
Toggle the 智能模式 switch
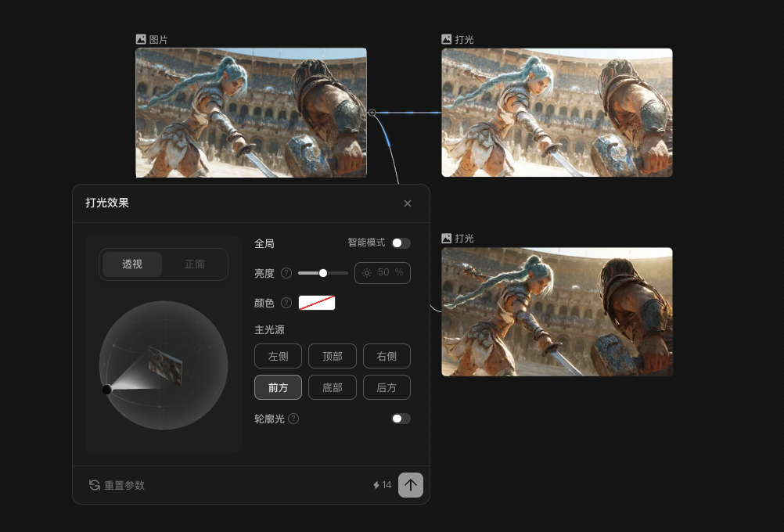point(401,243)
